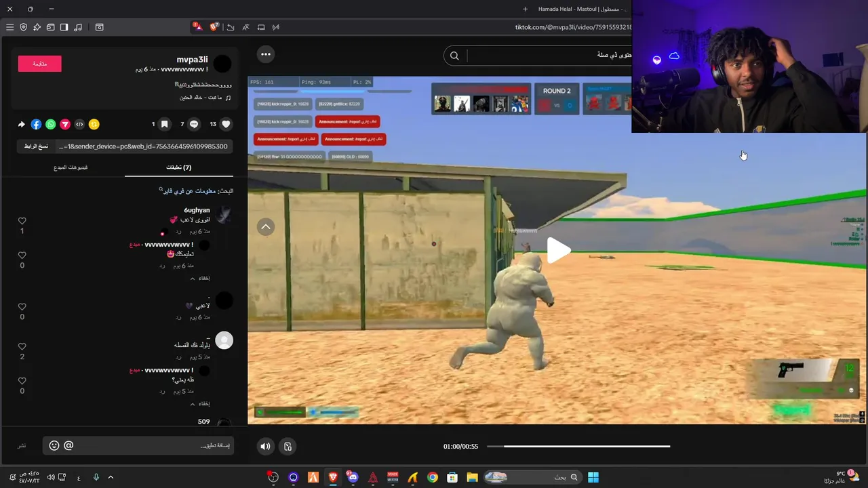Click the Windows Start button
This screenshot has height=488, width=868.
(593, 477)
